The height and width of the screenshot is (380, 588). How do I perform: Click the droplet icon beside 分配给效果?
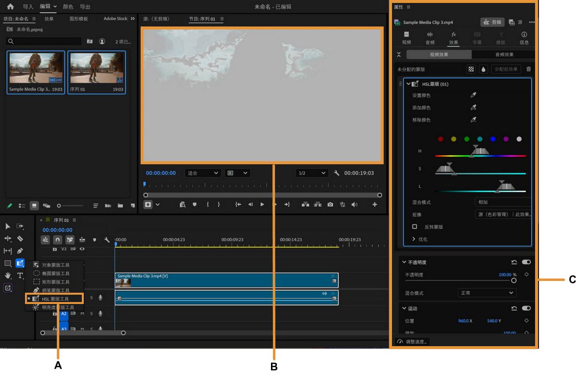pyautogui.click(x=483, y=69)
